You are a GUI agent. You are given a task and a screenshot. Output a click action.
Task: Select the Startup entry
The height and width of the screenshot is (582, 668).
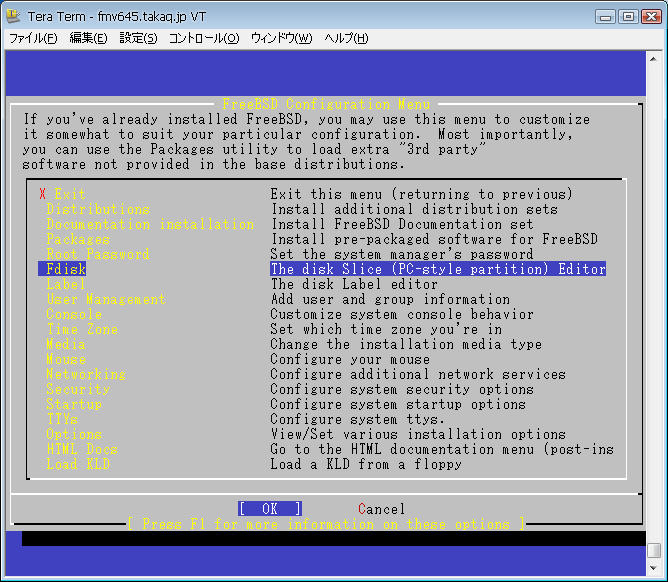74,404
